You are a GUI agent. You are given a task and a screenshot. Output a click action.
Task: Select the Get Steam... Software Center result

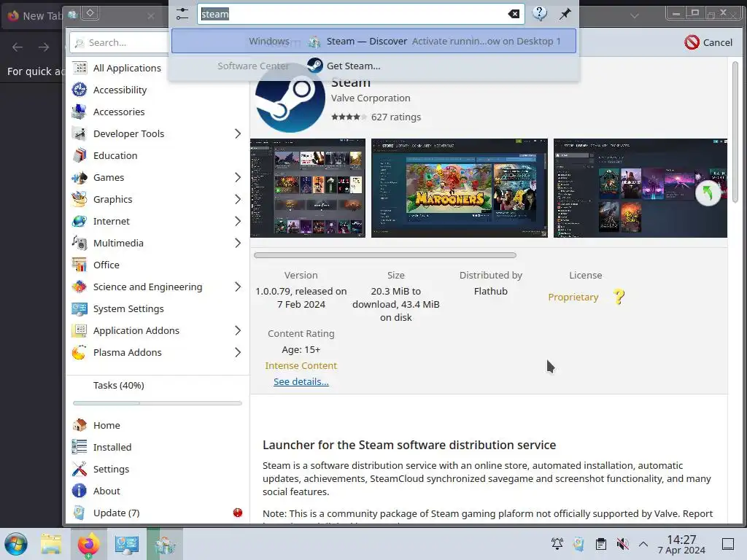tap(373, 66)
